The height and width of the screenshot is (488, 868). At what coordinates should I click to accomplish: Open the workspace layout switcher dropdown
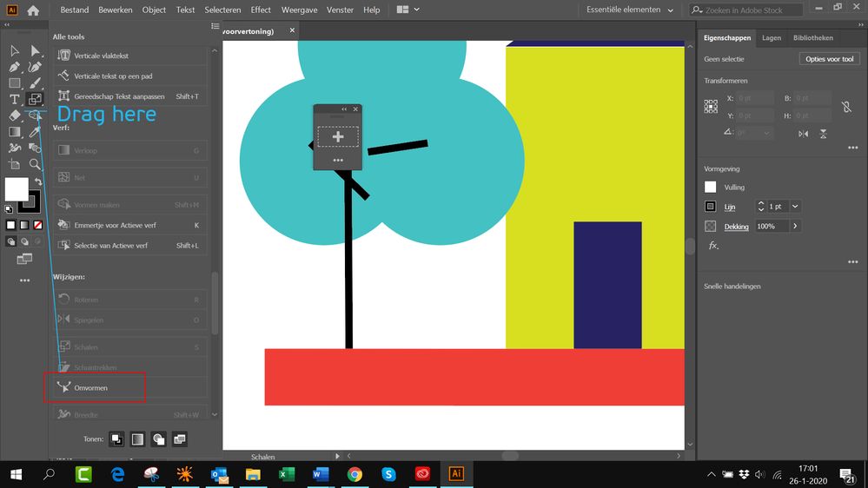point(408,10)
